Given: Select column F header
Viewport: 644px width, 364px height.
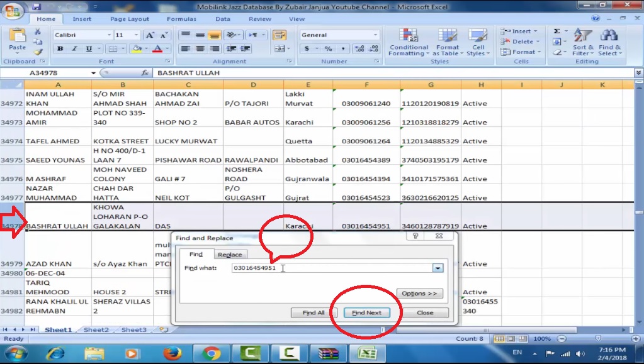Looking at the screenshot, I should pyautogui.click(x=366, y=84).
